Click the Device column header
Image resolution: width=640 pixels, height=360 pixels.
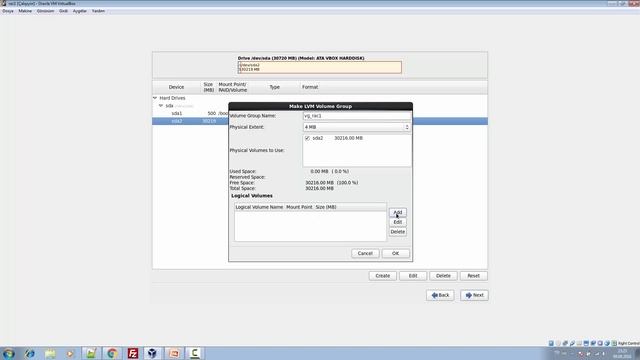[x=176, y=87]
